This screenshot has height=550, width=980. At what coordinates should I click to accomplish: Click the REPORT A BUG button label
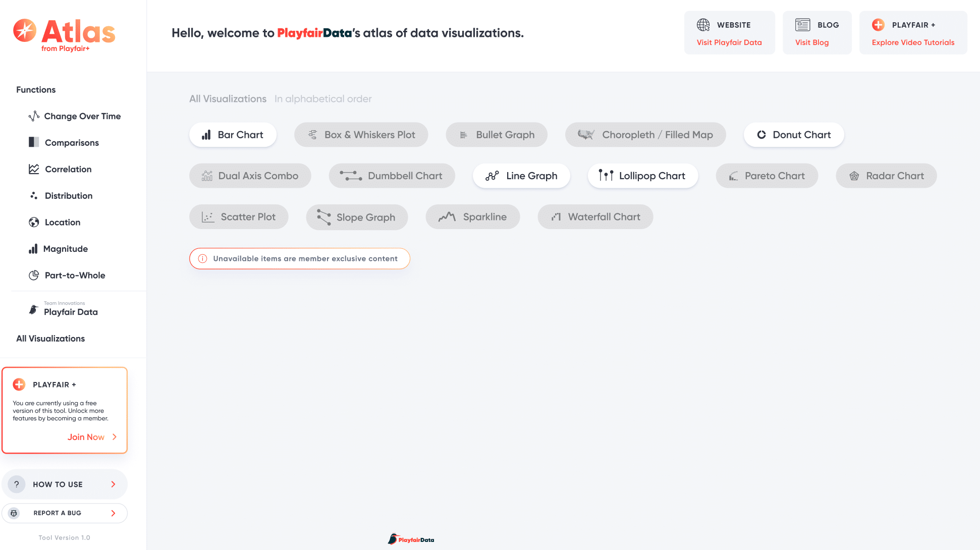pos(58,513)
